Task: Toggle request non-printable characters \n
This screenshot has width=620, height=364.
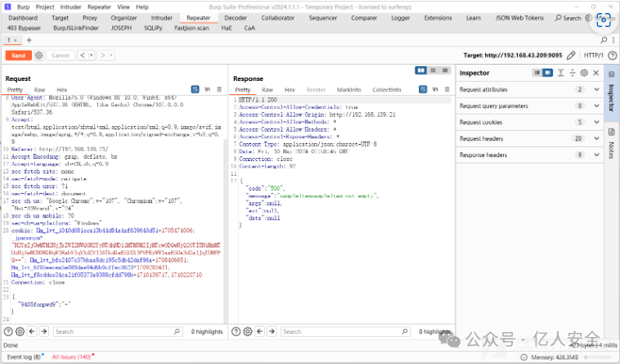Action: 207,89
